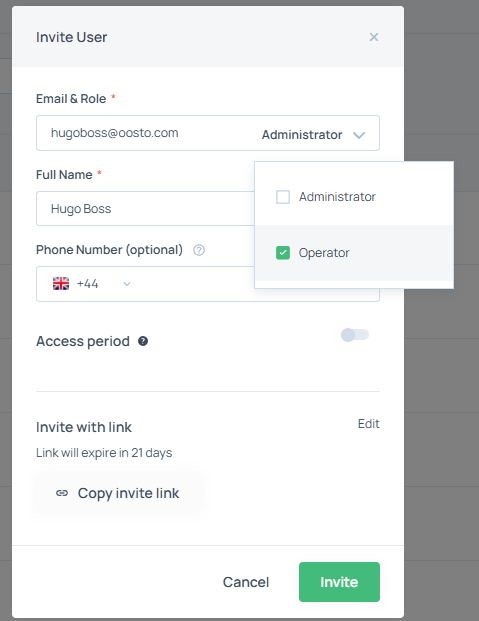Collapse the role dropdown chevron
Viewport: 479px width, 621px height.
pyautogui.click(x=359, y=135)
